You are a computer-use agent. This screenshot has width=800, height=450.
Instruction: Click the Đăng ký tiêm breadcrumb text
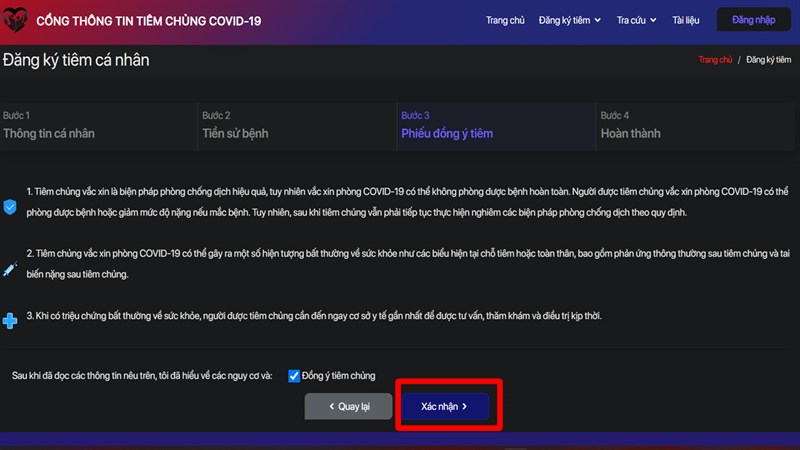768,60
